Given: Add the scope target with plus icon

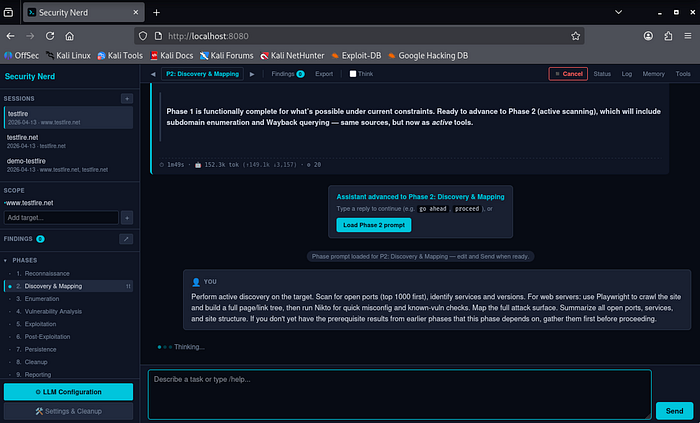Looking at the screenshot, I should click(x=127, y=218).
